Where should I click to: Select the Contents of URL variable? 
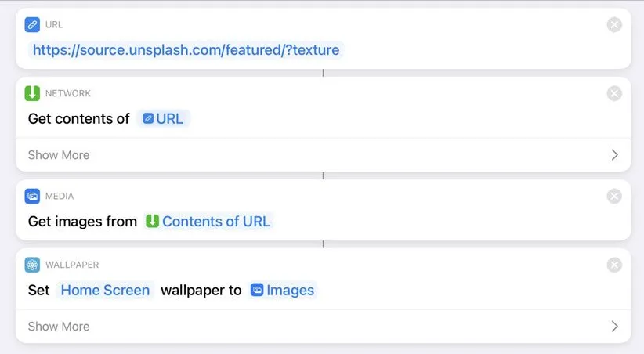click(208, 222)
